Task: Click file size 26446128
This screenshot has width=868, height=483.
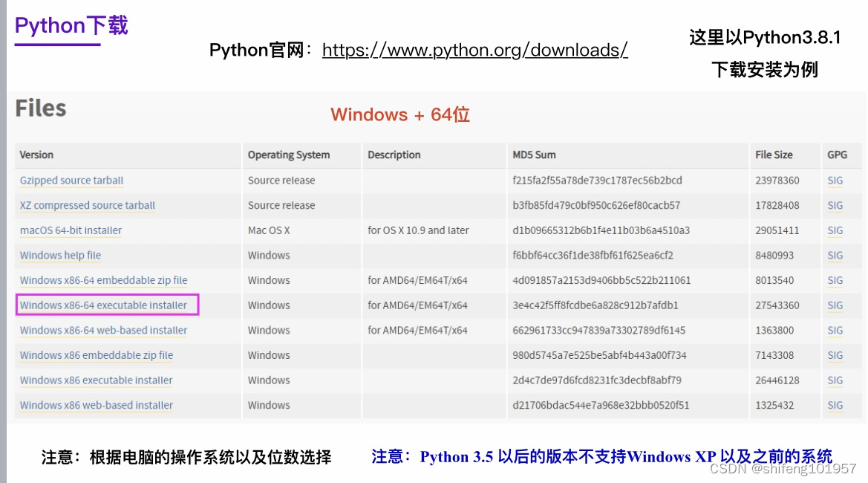Action: tap(777, 380)
